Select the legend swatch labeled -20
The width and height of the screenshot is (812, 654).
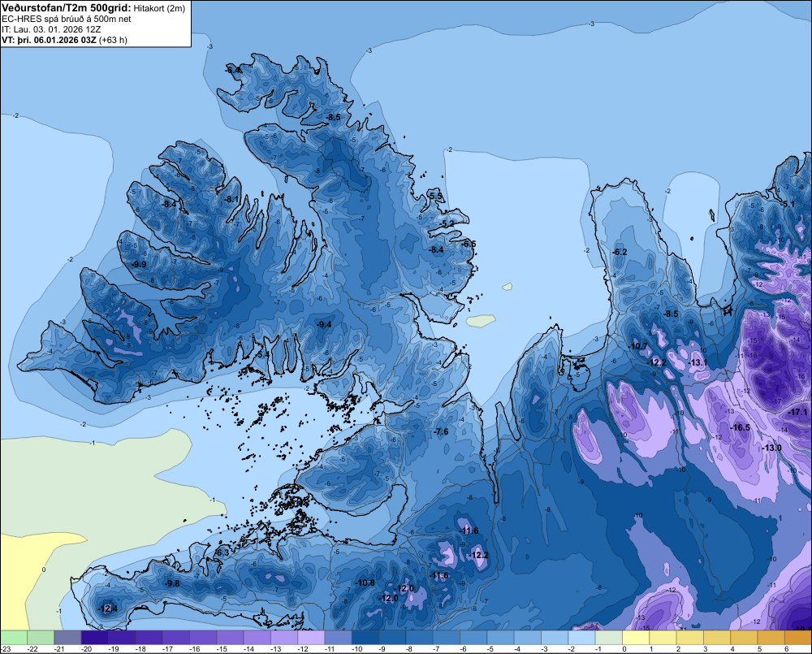95,638
